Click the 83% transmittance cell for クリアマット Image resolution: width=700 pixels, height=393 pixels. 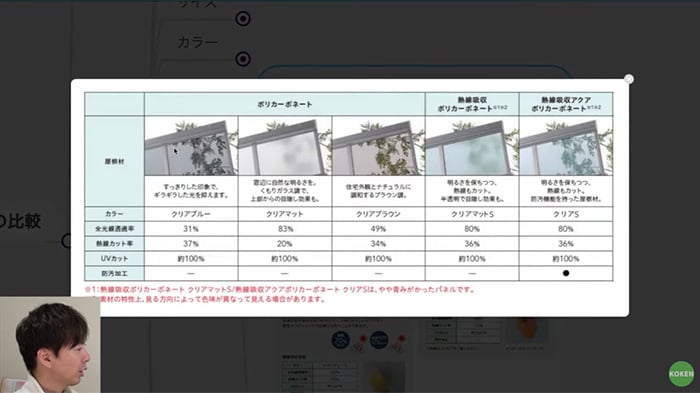coord(285,229)
